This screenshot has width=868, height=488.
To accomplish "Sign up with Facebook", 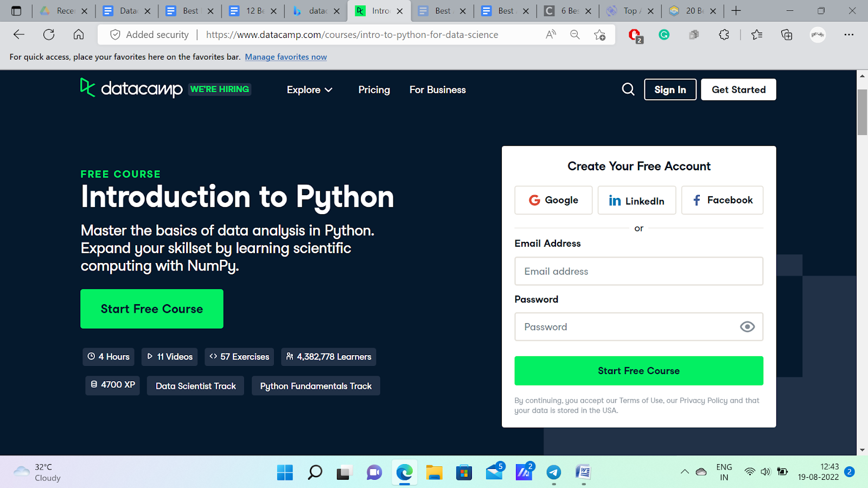I will point(722,200).
